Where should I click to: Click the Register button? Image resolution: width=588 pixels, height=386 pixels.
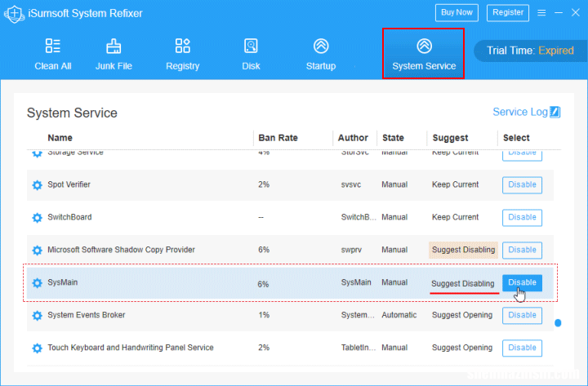pos(508,13)
